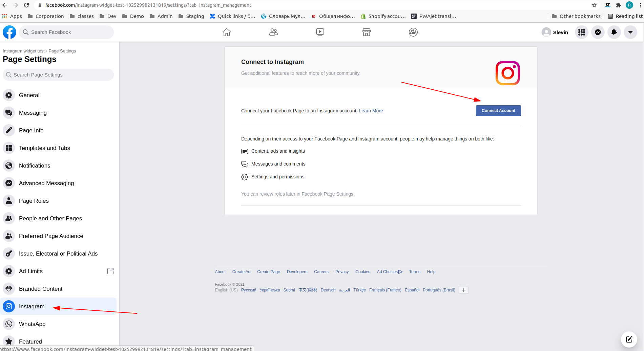Open Ad Limits external link icon
The height and width of the screenshot is (351, 644).
point(110,271)
